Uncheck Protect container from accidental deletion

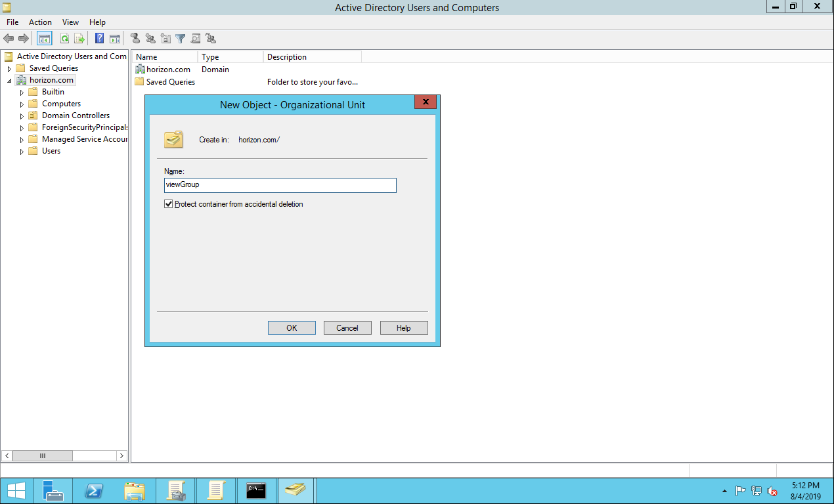tap(169, 204)
